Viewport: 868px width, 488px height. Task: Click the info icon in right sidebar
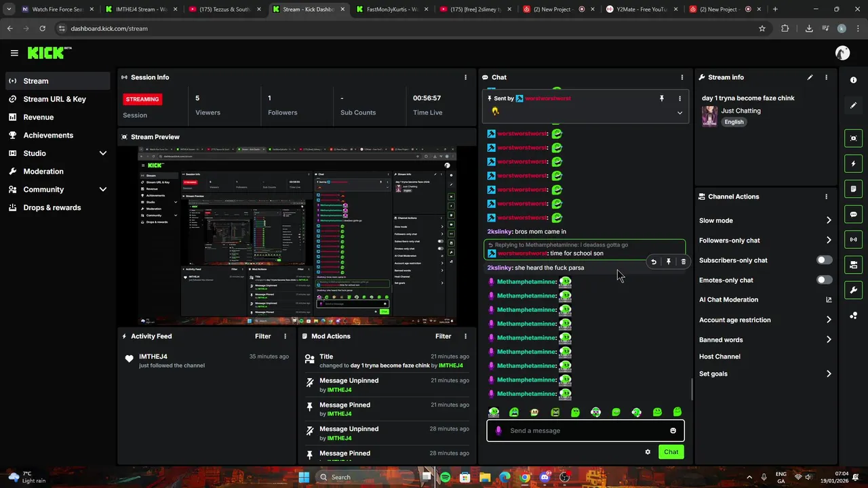853,80
